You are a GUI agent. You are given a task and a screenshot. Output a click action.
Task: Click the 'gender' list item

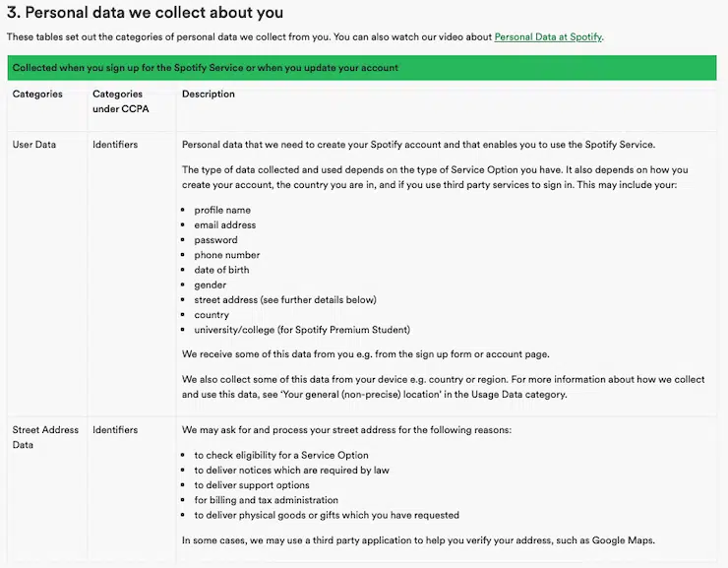pos(210,285)
